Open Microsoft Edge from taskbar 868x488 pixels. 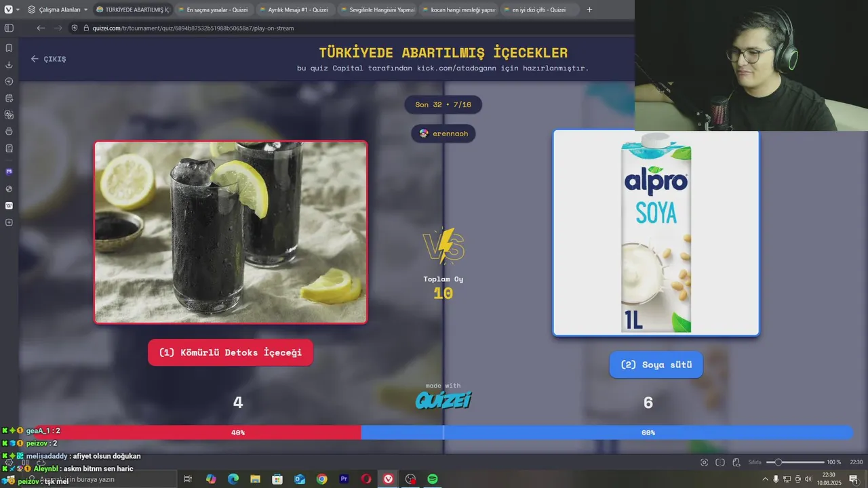(x=233, y=479)
